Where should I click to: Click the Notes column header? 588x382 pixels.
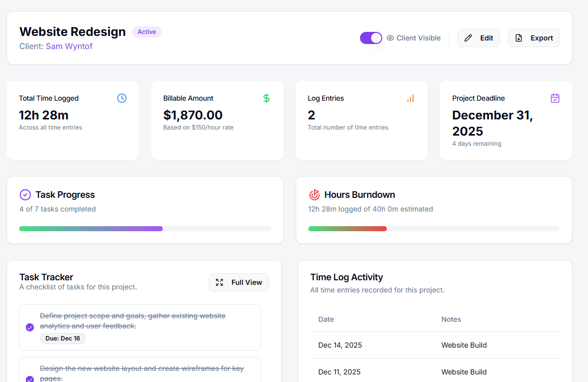tap(451, 319)
